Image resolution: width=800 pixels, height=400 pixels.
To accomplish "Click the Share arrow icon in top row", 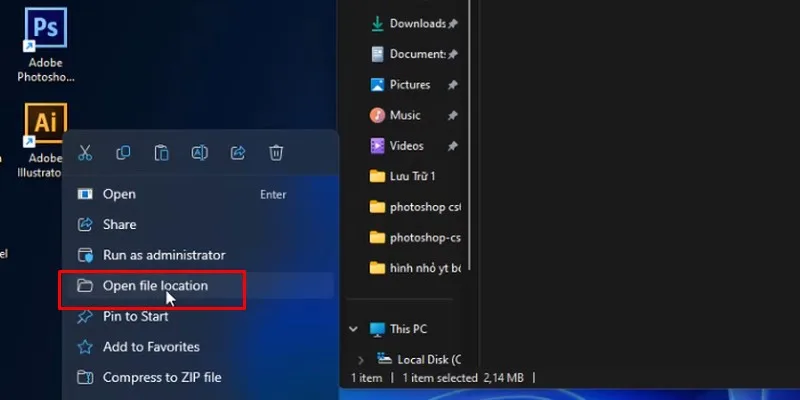I will point(238,153).
